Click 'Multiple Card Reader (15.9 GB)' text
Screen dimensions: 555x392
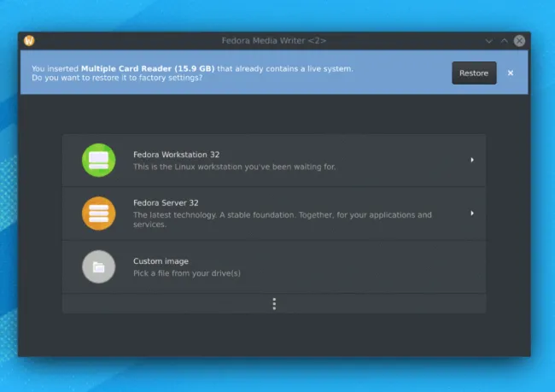tap(148, 68)
